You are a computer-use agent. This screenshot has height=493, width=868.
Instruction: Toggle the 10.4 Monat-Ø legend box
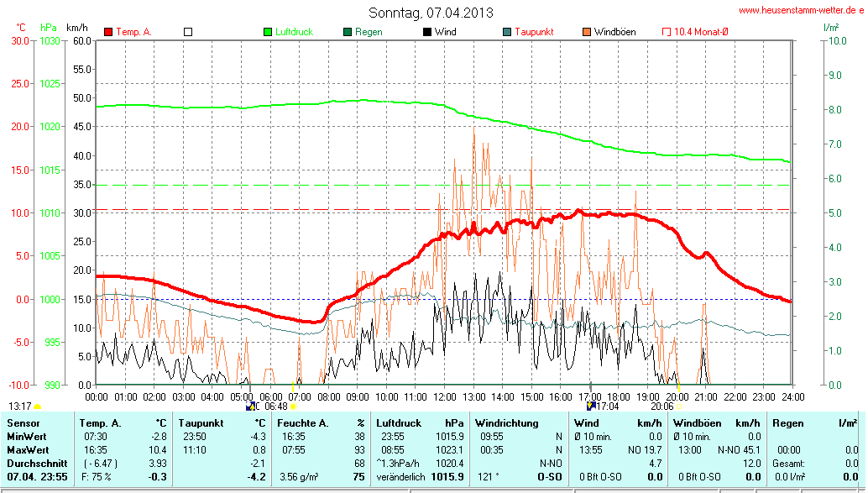click(667, 32)
